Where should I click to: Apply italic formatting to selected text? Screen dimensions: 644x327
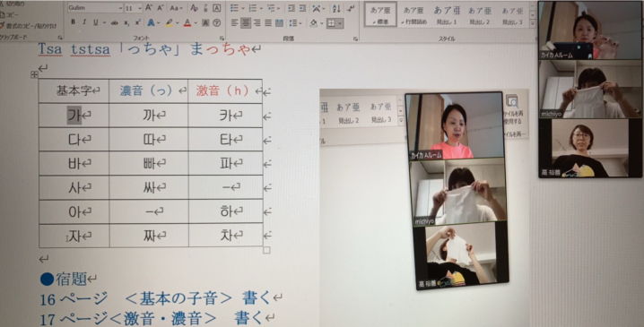click(x=84, y=22)
